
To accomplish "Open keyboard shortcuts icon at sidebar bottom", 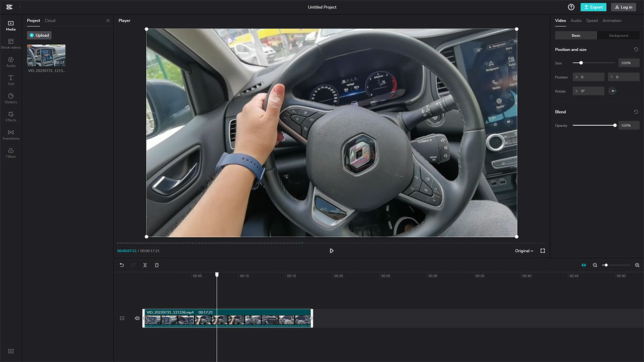I will (x=11, y=351).
